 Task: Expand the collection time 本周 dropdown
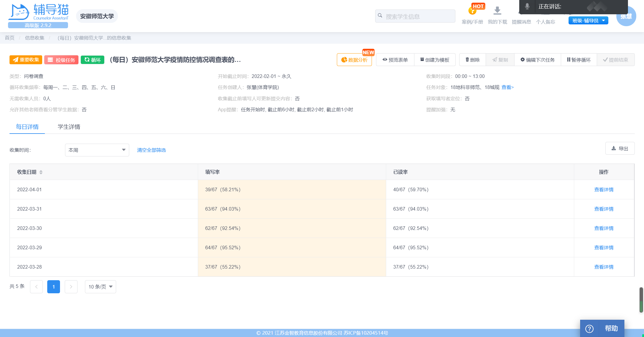coord(97,150)
